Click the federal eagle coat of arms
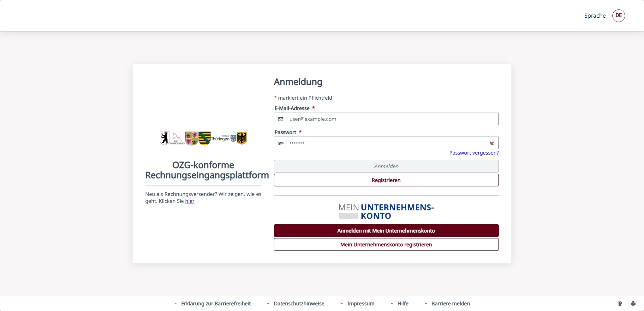 [242, 138]
